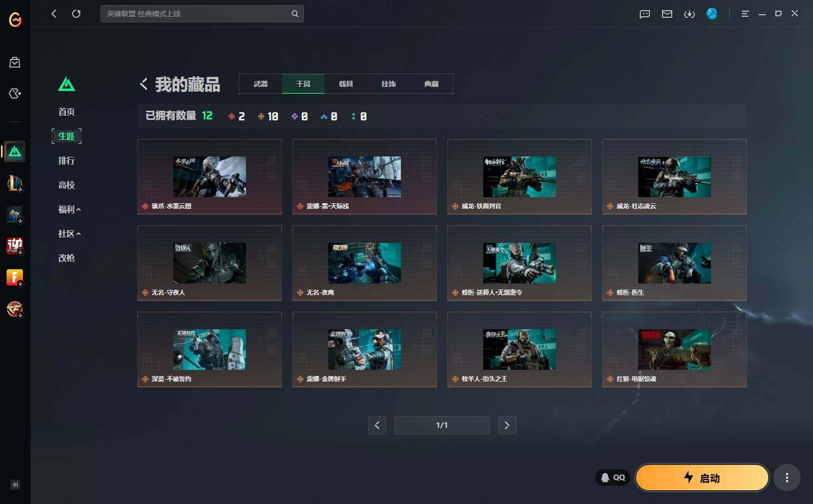This screenshot has height=504, width=813.
Task: Go to the next page arrow
Action: tap(507, 425)
